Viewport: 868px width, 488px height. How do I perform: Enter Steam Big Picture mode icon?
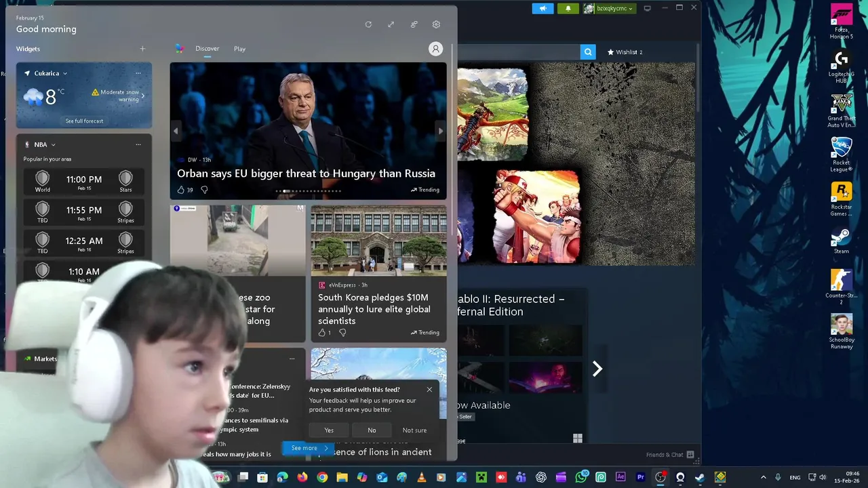coord(647,8)
